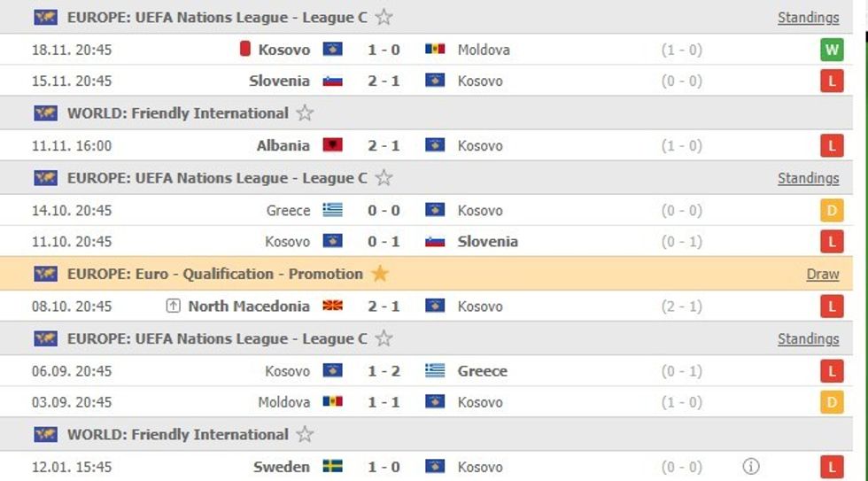Open Standings above the Kosovo 1-2 Greece match

(x=808, y=339)
